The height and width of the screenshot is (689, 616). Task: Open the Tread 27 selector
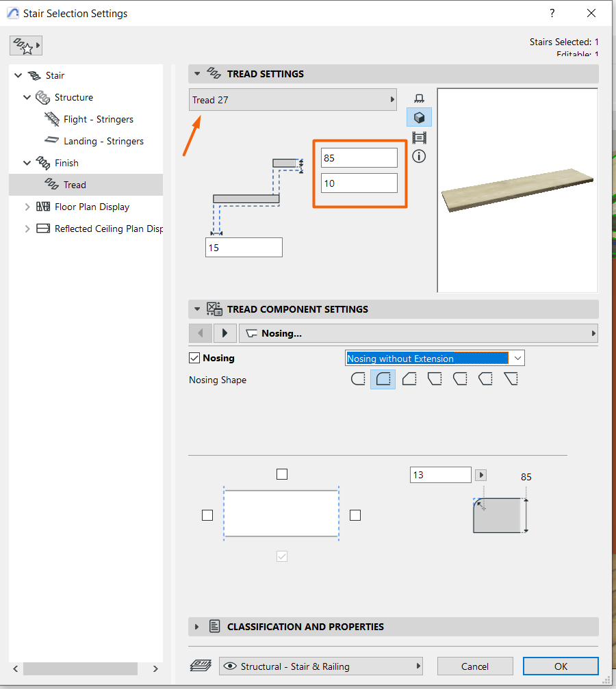293,100
